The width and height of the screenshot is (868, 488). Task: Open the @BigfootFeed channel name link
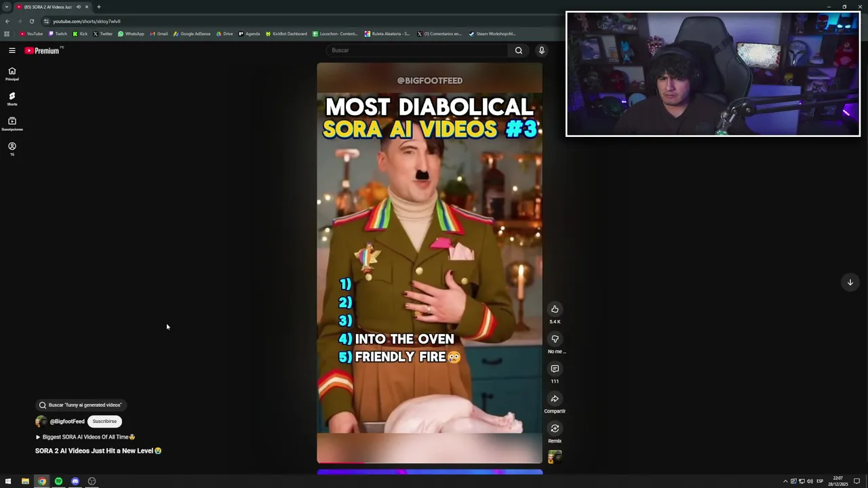[67, 422]
